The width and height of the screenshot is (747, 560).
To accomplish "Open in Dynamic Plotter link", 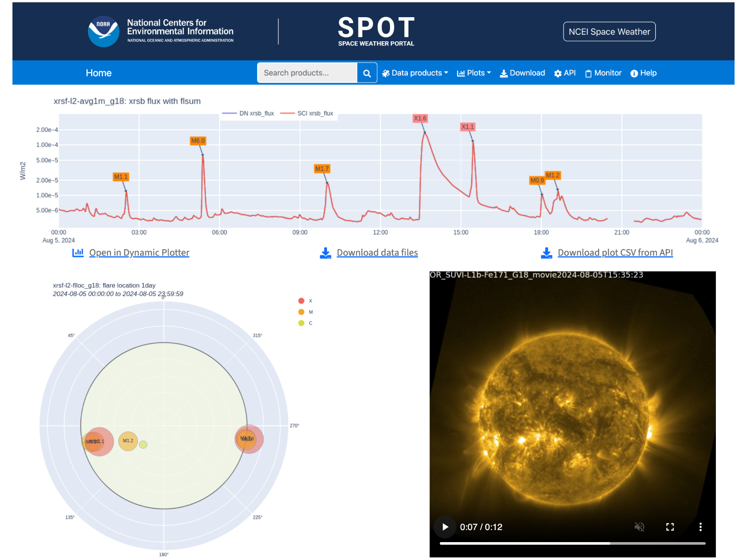I will pyautogui.click(x=139, y=253).
